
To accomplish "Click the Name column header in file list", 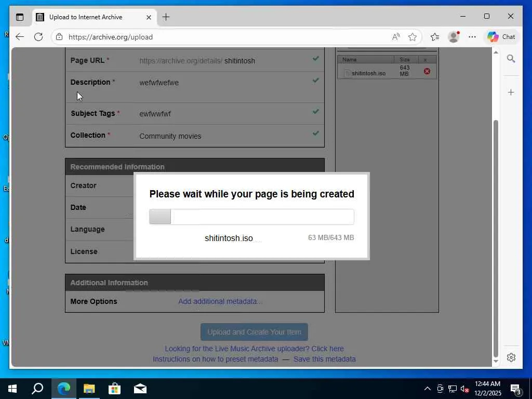I will click(x=365, y=59).
